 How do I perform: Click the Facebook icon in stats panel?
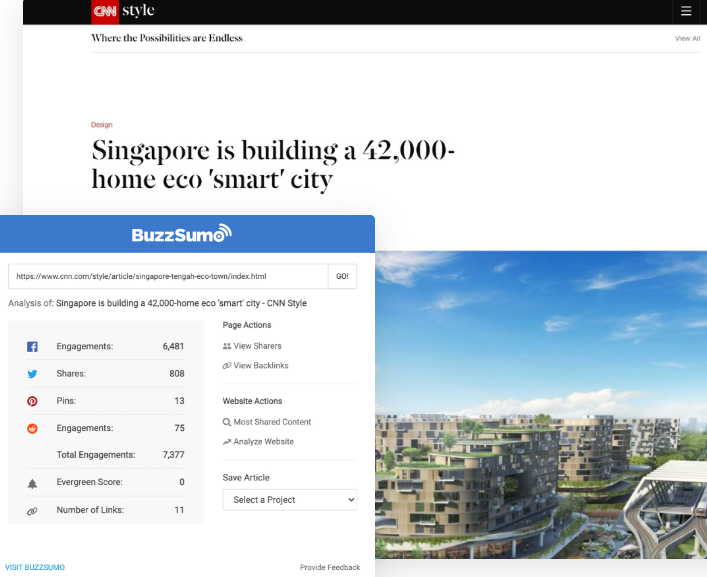pos(32,346)
